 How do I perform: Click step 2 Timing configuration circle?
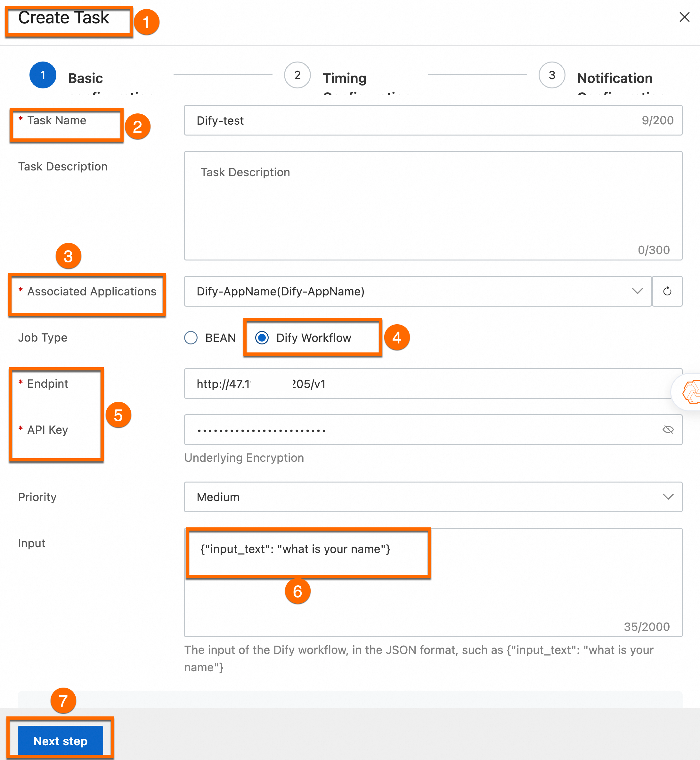click(x=297, y=75)
